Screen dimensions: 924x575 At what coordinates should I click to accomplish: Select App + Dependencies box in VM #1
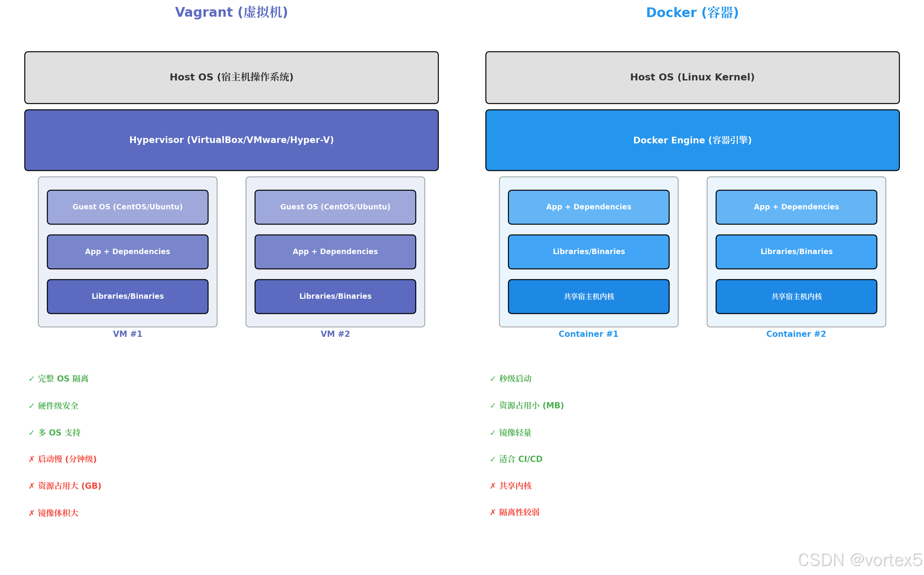tap(128, 252)
